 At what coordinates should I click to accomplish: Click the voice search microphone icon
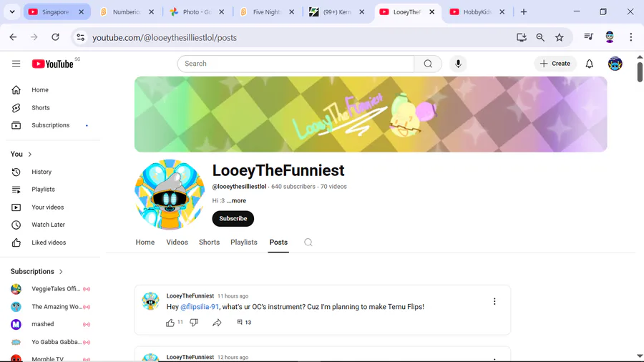tap(458, 64)
